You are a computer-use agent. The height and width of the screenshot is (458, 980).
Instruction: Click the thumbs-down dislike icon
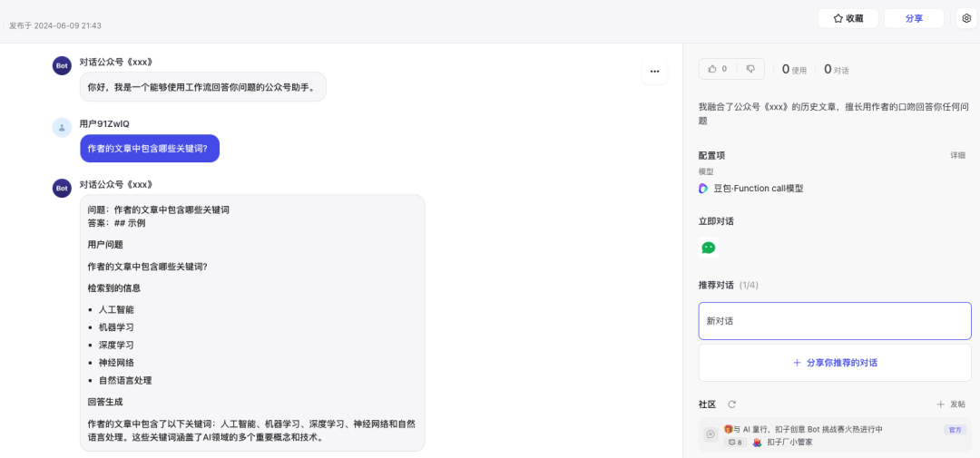pos(750,69)
